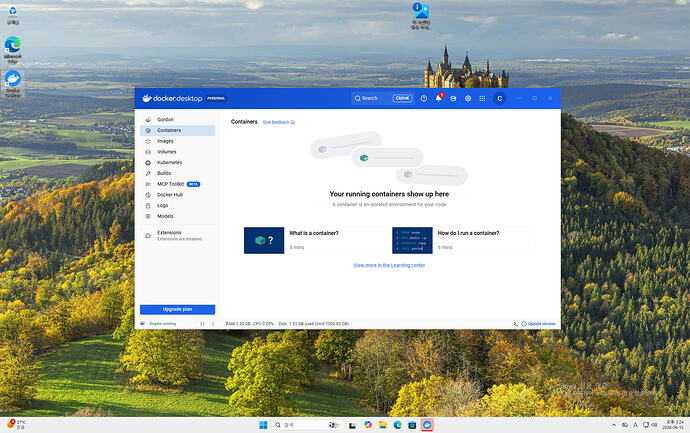This screenshot has width=690, height=433.
Task: Show hidden system tray icons
Action: pos(614,425)
